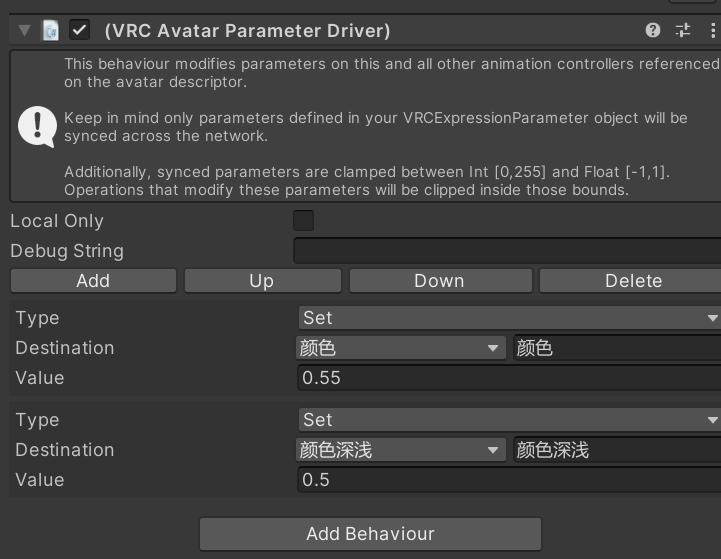Viewport: 721px width, 559px height.
Task: Focus the Debug String text field
Action: 506,251
